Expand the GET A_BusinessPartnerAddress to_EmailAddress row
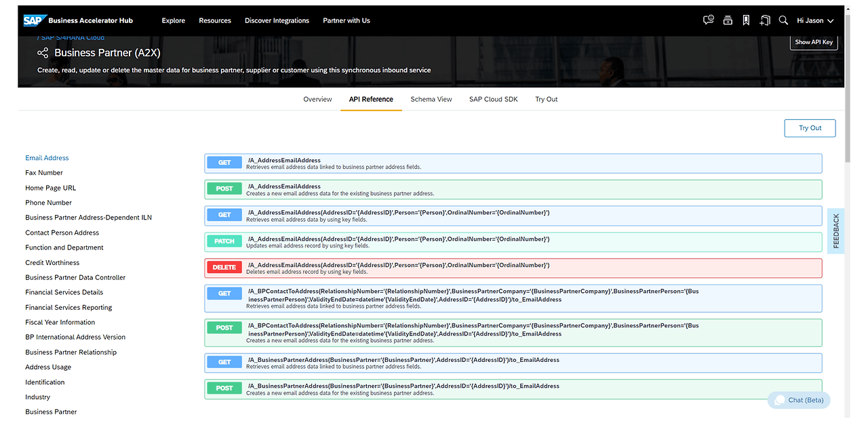 point(513,363)
